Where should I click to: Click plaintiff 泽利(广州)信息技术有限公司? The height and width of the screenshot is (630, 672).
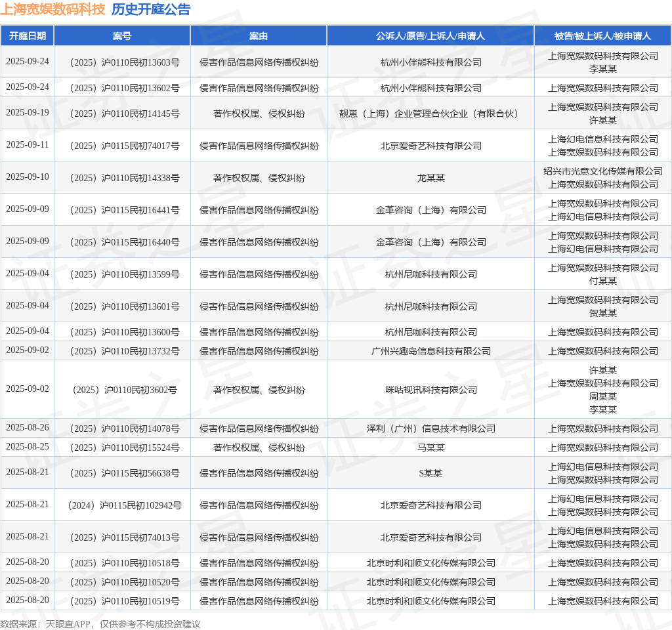430,429
